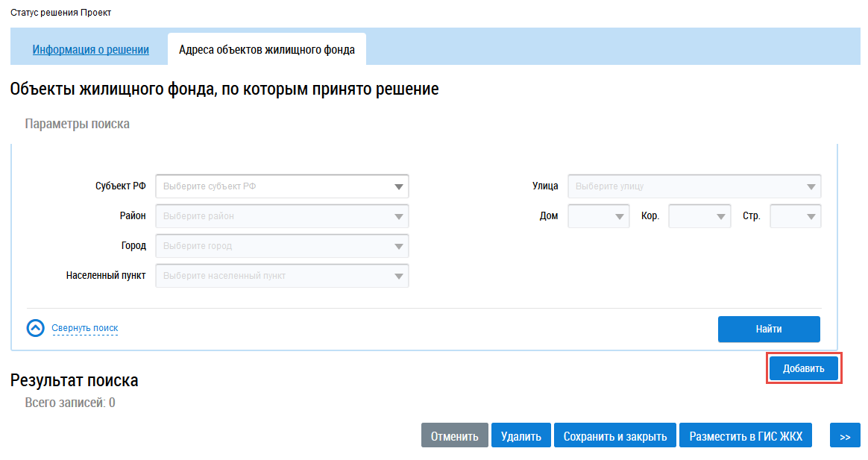Open the Город selection dropdown
The image size is (868, 460).
[282, 246]
